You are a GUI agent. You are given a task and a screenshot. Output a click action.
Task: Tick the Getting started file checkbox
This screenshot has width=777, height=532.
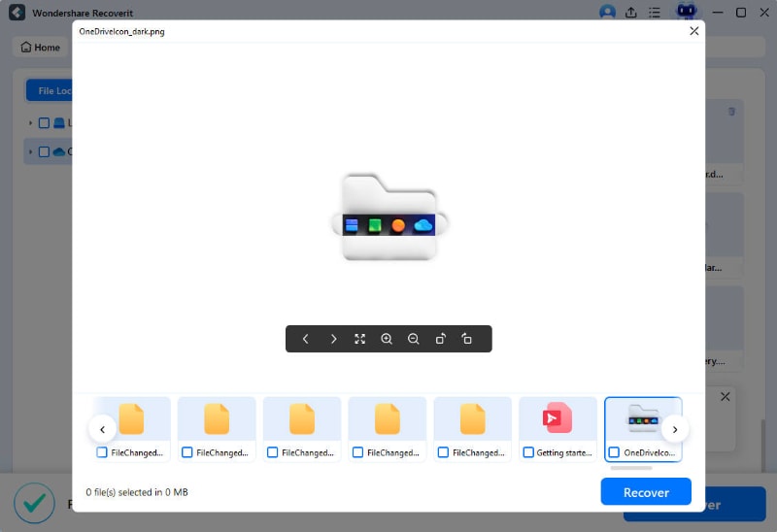point(528,452)
